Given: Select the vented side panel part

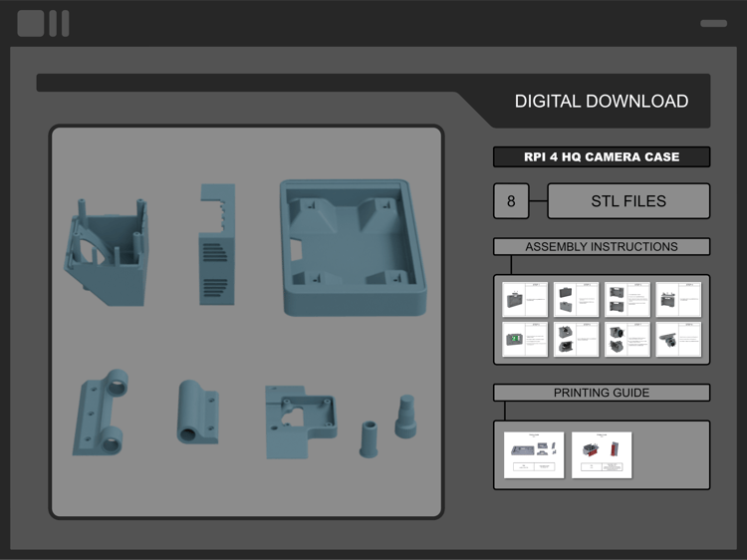Looking at the screenshot, I should pos(217,244).
